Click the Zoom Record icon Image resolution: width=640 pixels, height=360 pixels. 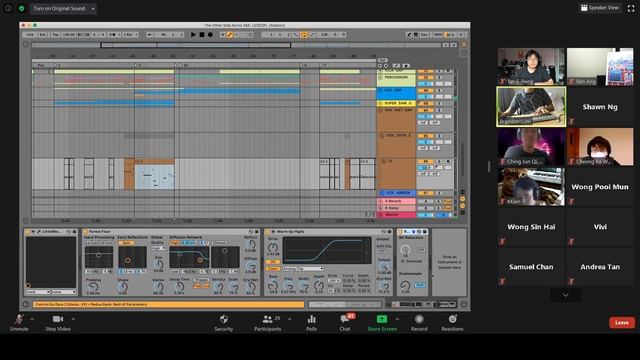click(x=419, y=319)
